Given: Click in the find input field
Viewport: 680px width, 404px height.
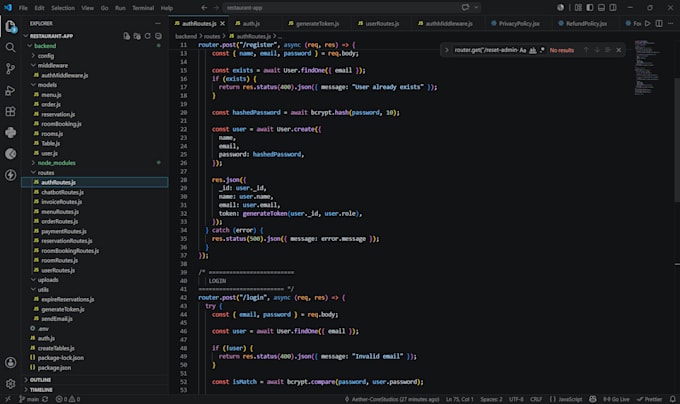Looking at the screenshot, I should coord(486,50).
